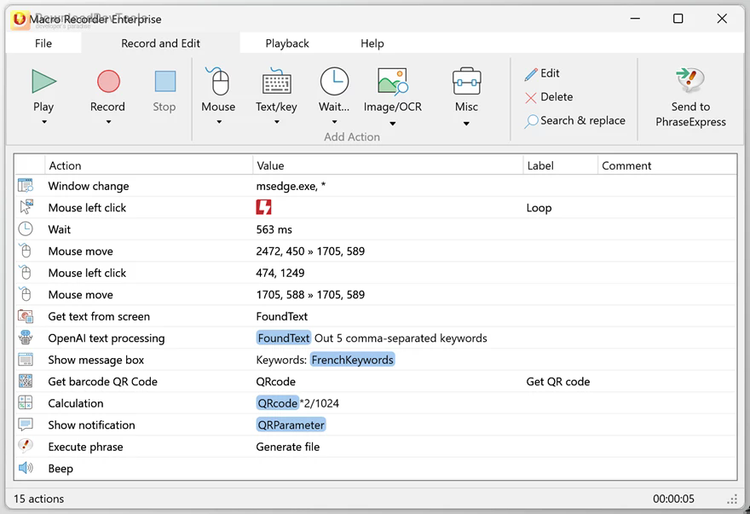
Task: Click the Action column header
Action: point(148,165)
